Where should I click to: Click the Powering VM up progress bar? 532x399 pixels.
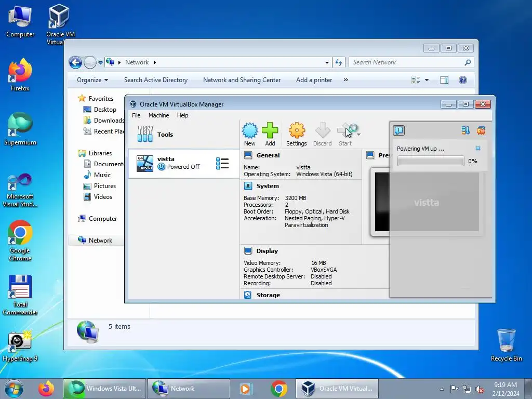click(x=431, y=161)
